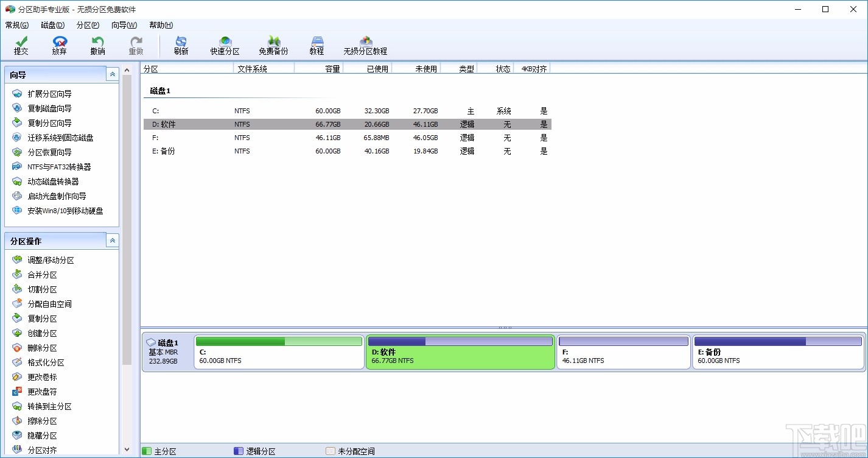Click the 重做 (redo) toolbar icon
The height and width of the screenshot is (458, 868).
[x=136, y=46]
